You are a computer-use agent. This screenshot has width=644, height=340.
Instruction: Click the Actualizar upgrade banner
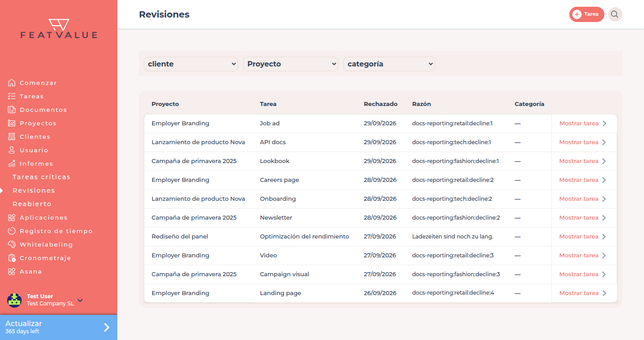[58, 327]
